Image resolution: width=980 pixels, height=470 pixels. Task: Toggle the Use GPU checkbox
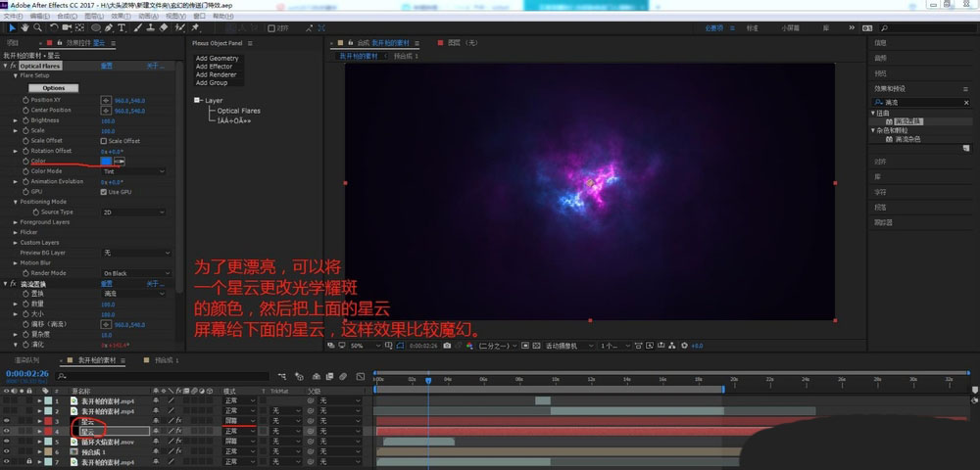[104, 192]
